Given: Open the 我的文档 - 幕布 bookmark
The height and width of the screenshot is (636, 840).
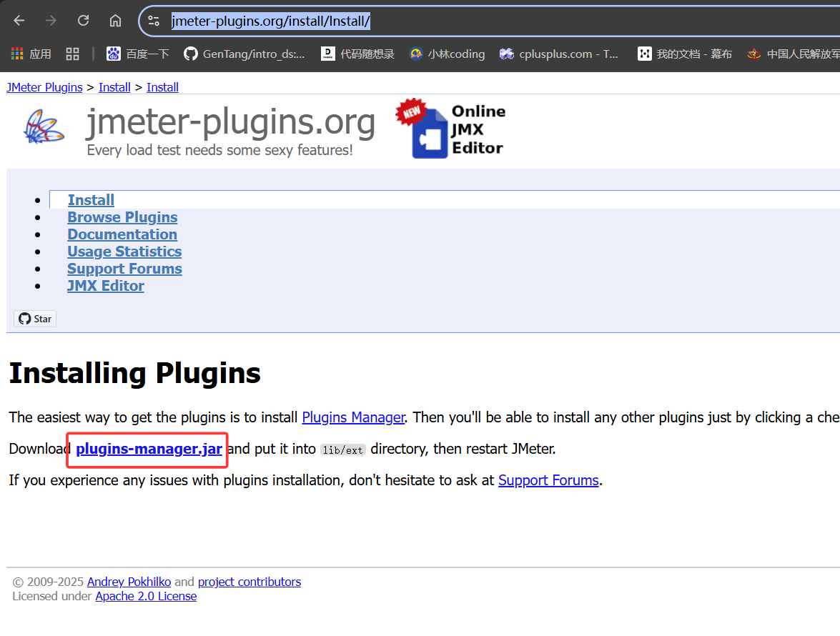Looking at the screenshot, I should point(685,54).
